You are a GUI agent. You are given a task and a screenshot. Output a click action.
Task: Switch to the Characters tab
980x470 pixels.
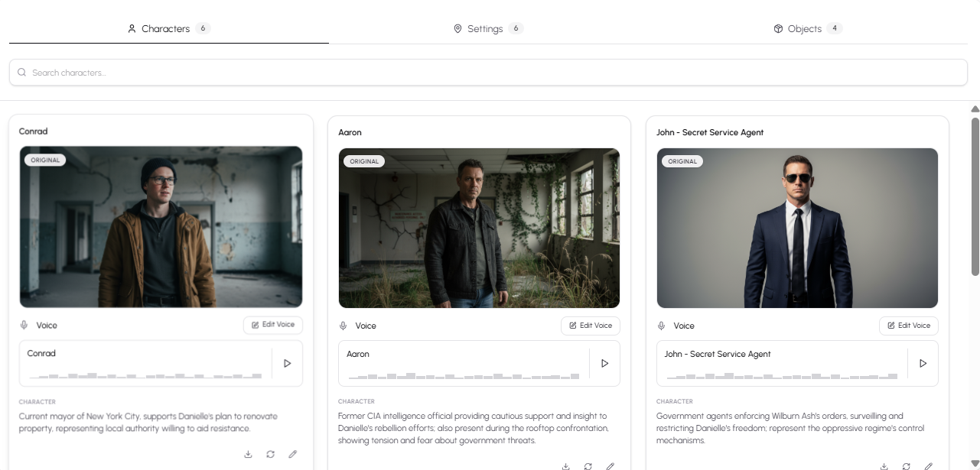click(x=168, y=28)
